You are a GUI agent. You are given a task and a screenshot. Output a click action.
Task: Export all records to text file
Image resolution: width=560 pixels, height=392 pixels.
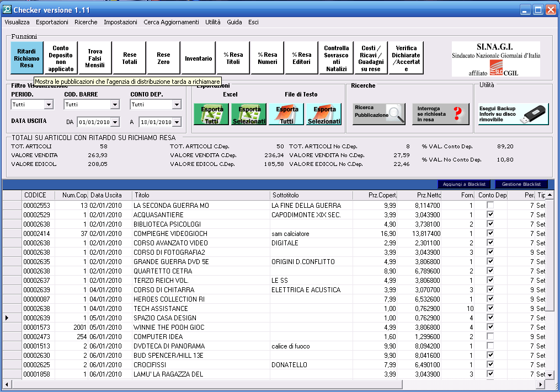[286, 114]
